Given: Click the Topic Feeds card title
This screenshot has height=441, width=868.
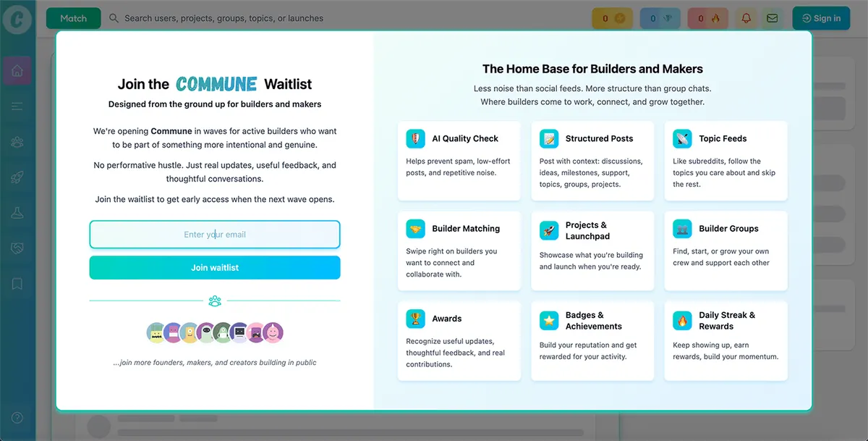Looking at the screenshot, I should pos(723,138).
